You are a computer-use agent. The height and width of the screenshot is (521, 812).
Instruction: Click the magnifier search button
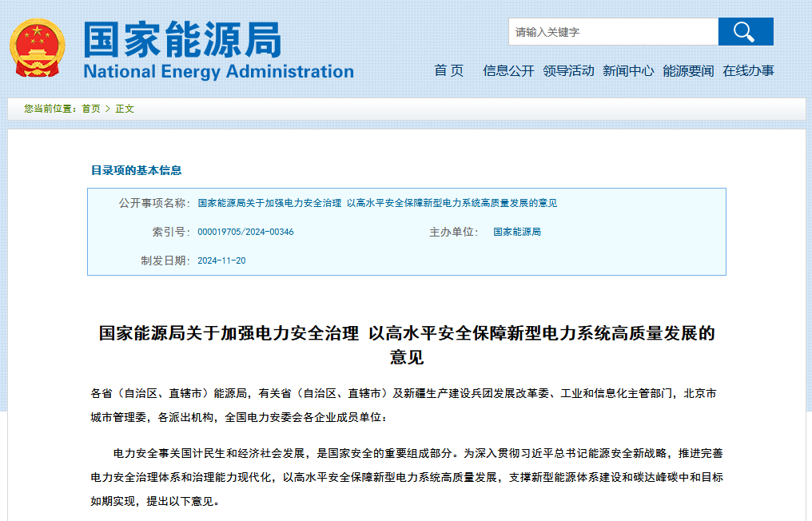click(x=745, y=32)
